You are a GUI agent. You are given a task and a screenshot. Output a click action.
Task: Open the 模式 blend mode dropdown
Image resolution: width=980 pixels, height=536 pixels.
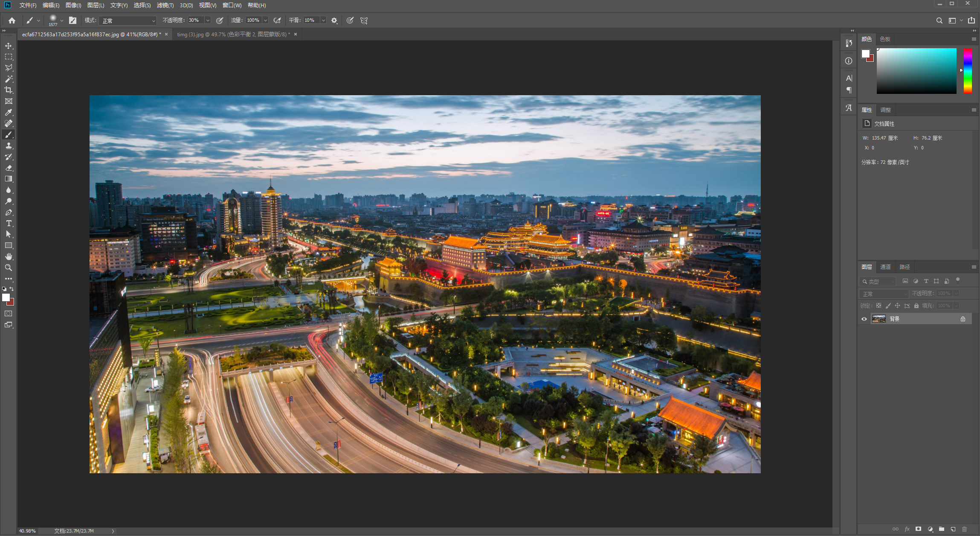(128, 20)
